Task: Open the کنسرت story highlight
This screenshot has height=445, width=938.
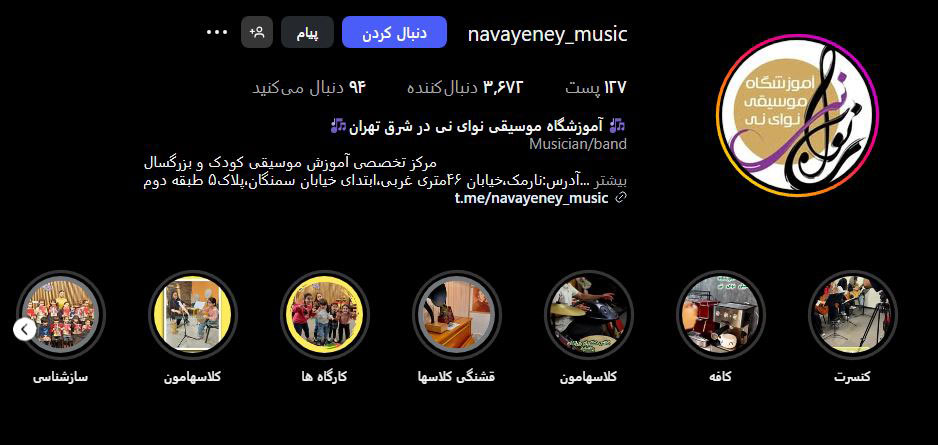Action: click(852, 315)
